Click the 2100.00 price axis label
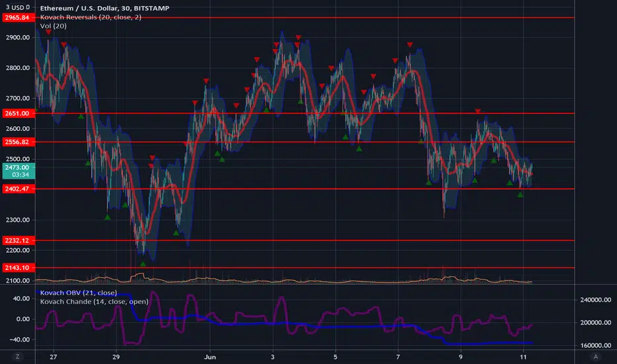The image size is (617, 364). point(18,281)
